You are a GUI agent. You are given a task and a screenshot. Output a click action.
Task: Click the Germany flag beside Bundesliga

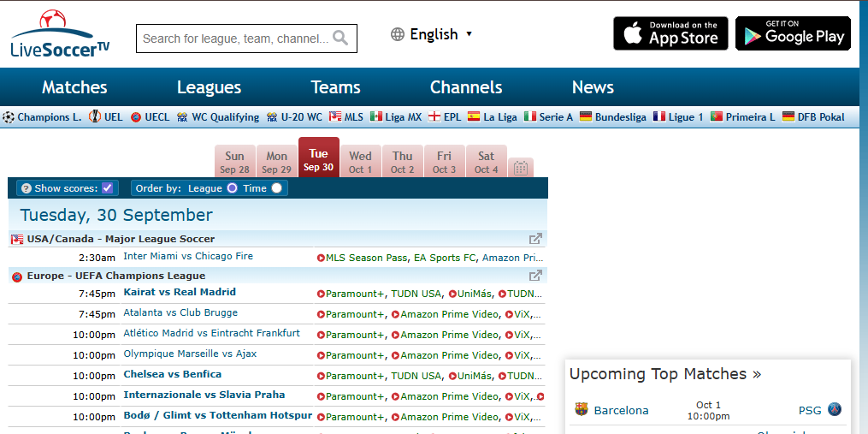(x=587, y=116)
